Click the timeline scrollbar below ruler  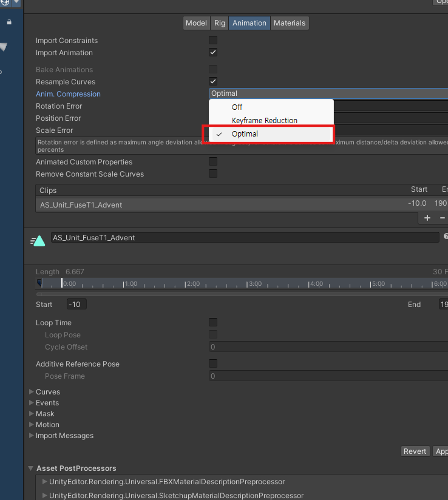click(x=242, y=294)
